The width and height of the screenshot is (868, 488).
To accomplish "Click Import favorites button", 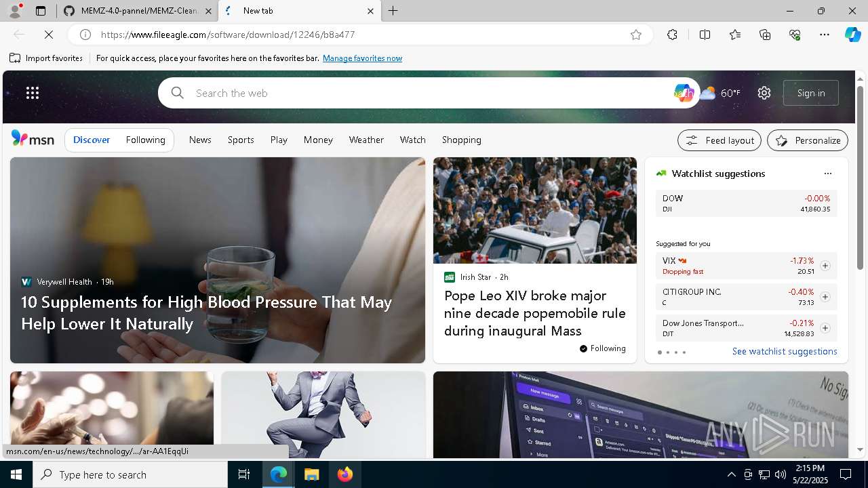I will (46, 58).
